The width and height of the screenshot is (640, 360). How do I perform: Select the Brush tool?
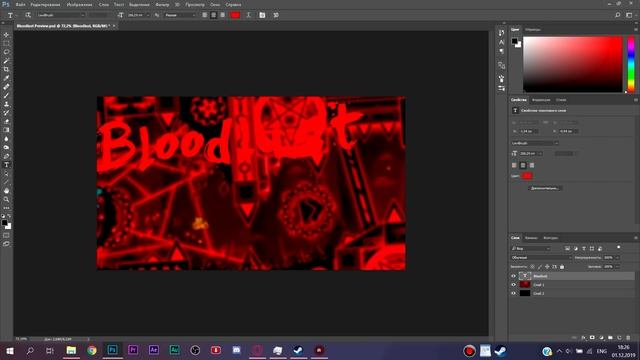point(6,96)
